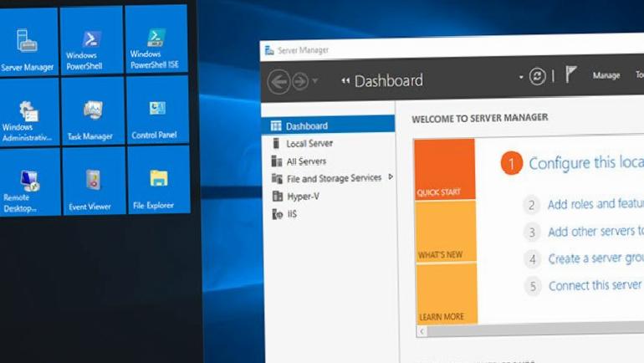Open the Windows Administrative Tools tile
Image resolution: width=644 pixels, height=363 pixels.
[28, 112]
